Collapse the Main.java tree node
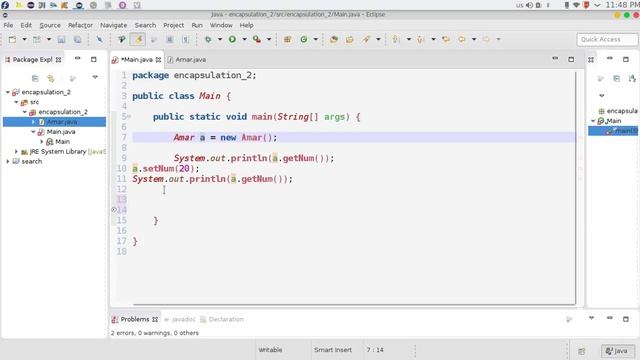 click(x=33, y=132)
